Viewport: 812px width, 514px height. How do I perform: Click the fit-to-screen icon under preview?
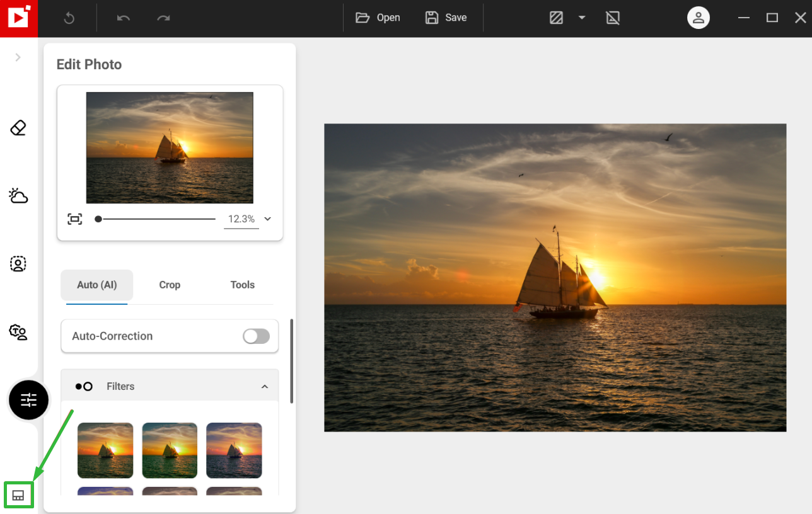pos(75,219)
